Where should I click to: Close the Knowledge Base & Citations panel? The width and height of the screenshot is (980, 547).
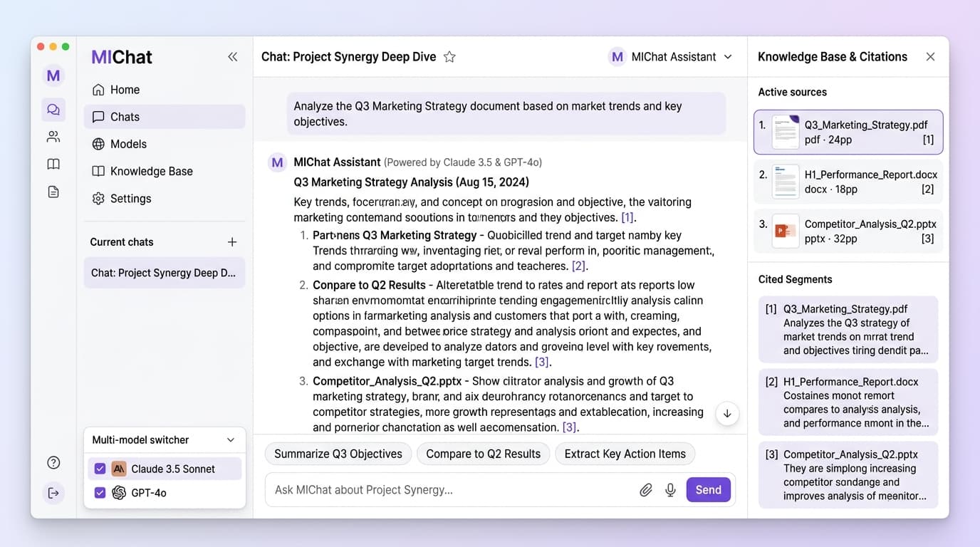click(930, 57)
